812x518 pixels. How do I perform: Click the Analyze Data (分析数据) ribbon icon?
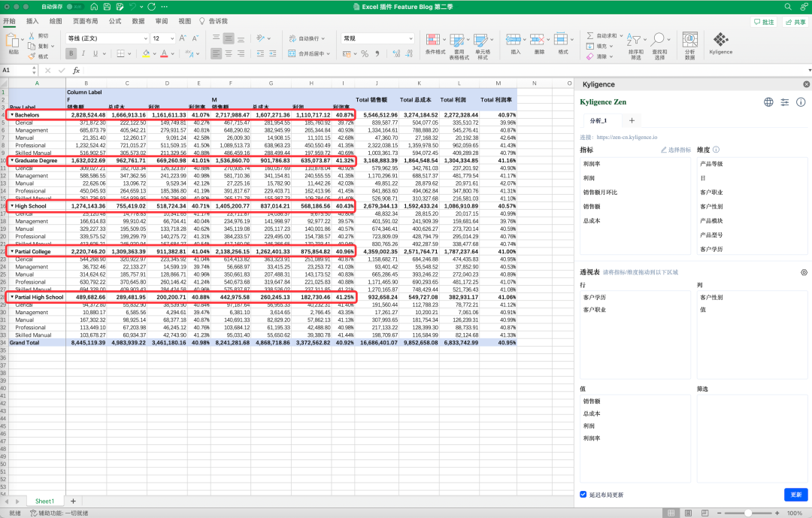pos(689,40)
